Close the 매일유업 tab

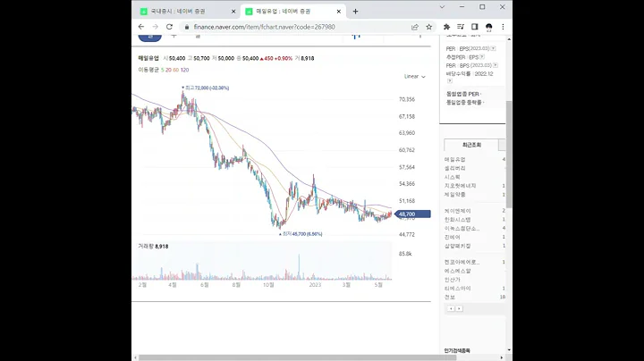tap(339, 12)
